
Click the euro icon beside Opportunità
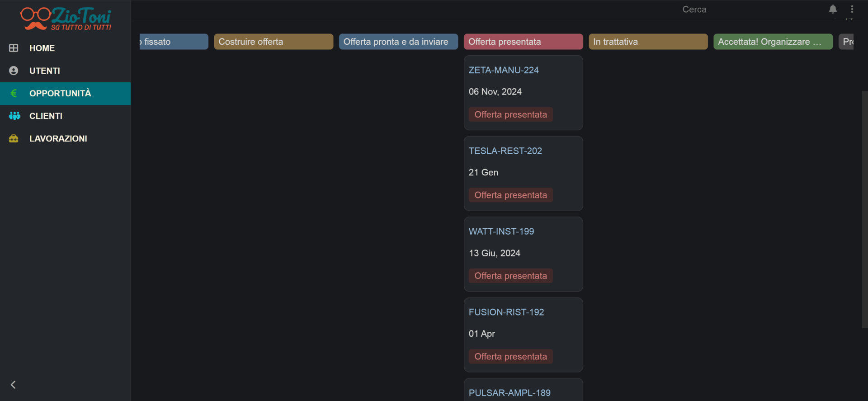coord(14,93)
